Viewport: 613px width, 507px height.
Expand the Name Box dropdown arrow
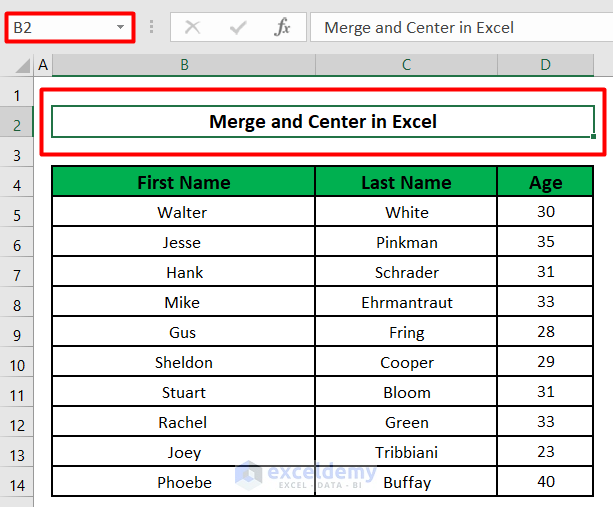121,27
